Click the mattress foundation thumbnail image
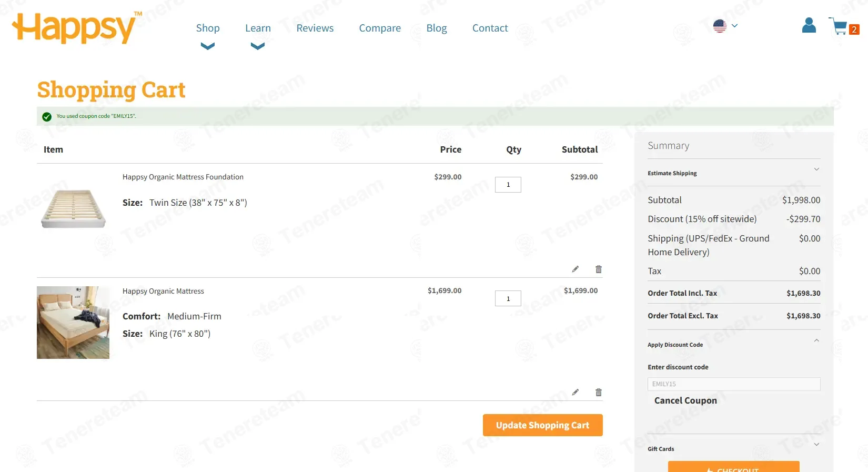 click(x=74, y=208)
